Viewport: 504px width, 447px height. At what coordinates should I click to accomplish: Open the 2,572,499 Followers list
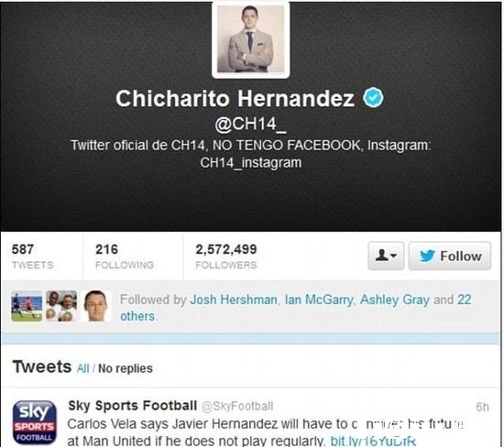tap(226, 256)
